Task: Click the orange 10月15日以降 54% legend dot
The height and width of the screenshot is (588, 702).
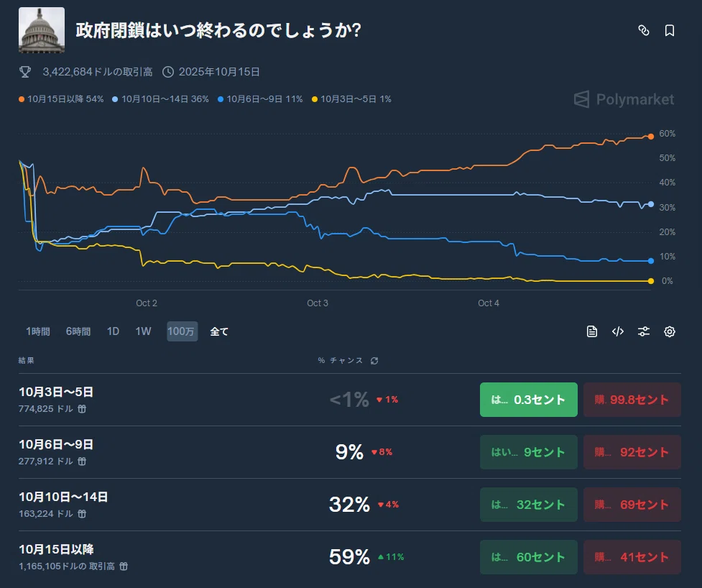Action: [22, 99]
